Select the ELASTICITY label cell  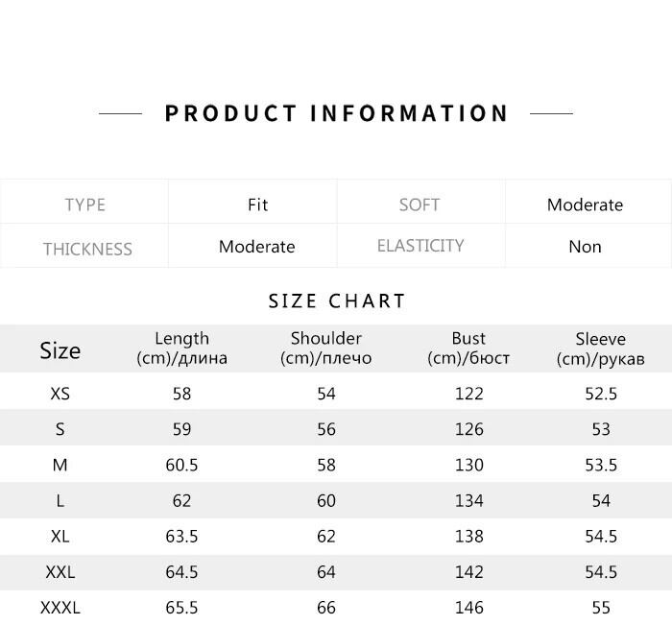[x=420, y=247]
